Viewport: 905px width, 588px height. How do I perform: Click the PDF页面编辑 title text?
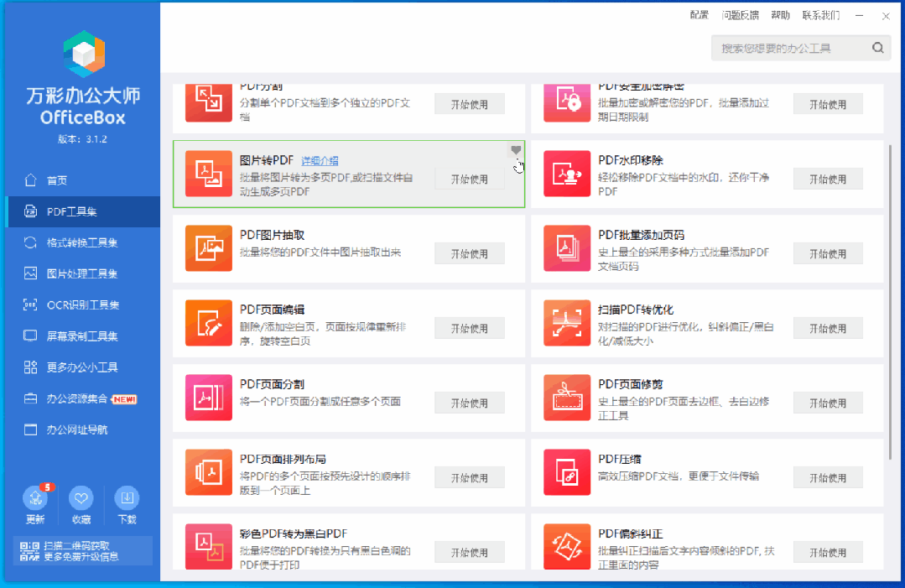(272, 310)
